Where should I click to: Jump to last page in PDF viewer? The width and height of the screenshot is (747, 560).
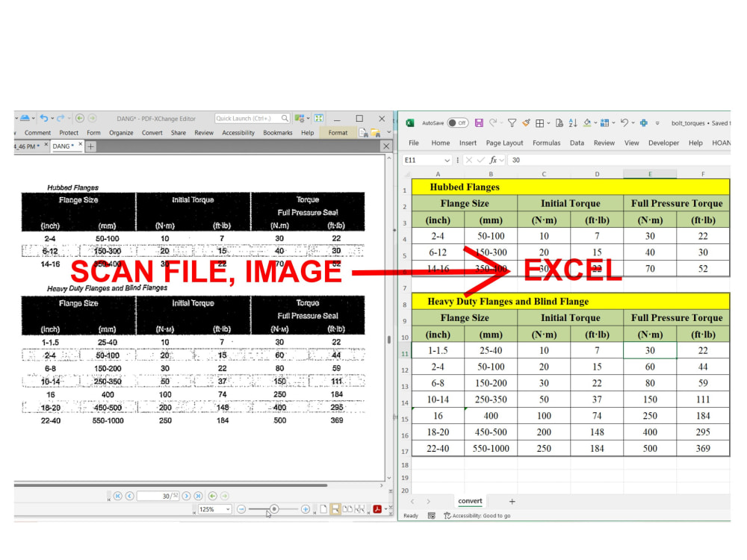pyautogui.click(x=198, y=497)
